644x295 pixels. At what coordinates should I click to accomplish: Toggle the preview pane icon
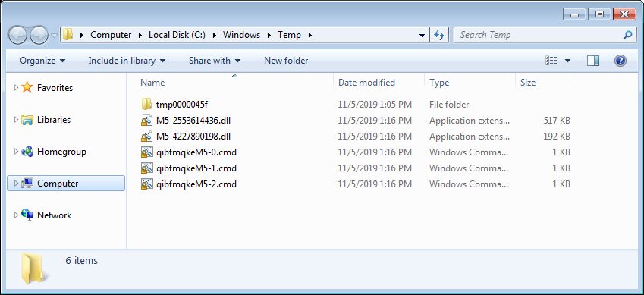tap(592, 61)
